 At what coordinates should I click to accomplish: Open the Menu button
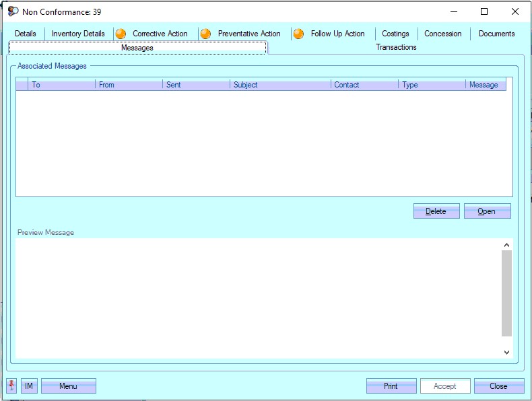click(x=68, y=386)
